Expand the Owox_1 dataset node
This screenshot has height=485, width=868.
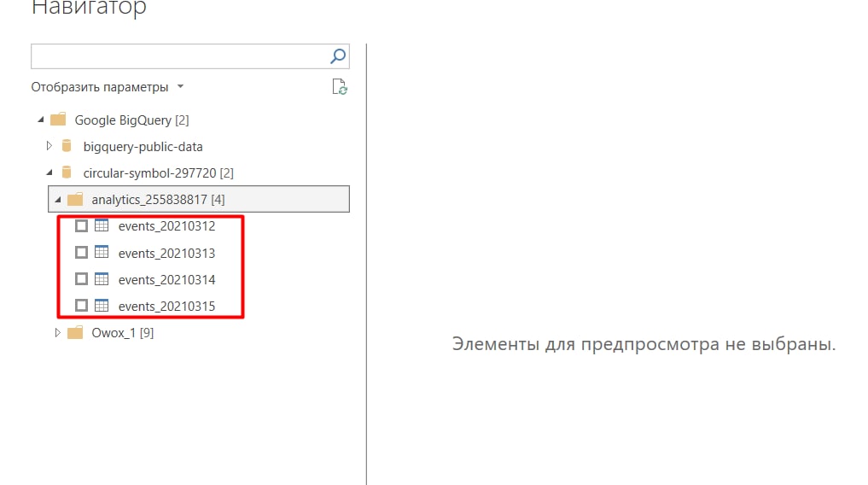point(57,333)
